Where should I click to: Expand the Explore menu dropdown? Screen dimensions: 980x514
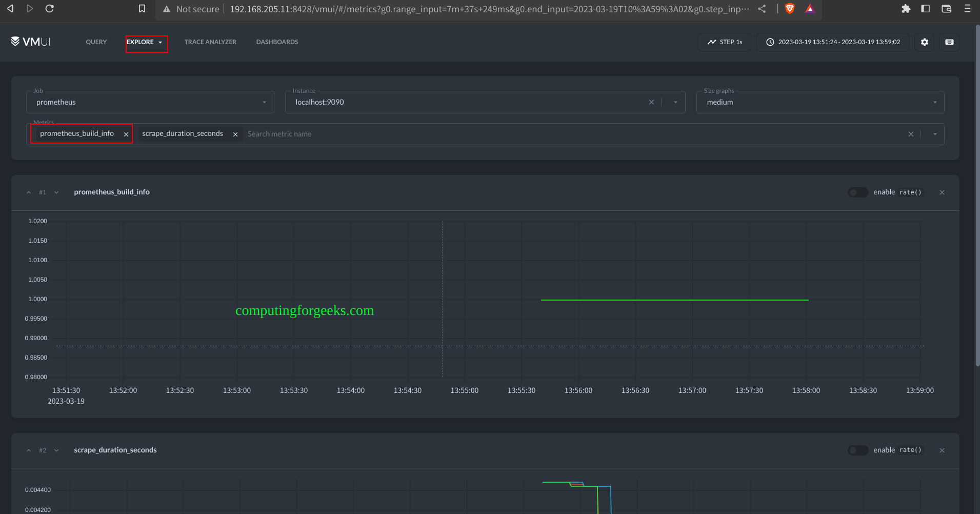pos(147,42)
